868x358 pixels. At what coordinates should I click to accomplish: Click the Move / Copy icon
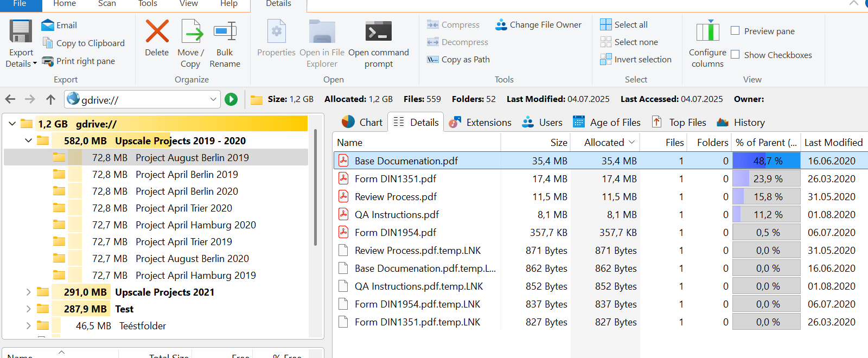tap(191, 32)
